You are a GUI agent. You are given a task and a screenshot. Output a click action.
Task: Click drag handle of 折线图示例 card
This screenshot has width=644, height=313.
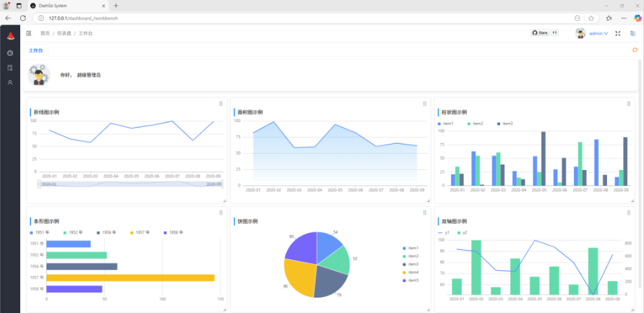(x=221, y=104)
